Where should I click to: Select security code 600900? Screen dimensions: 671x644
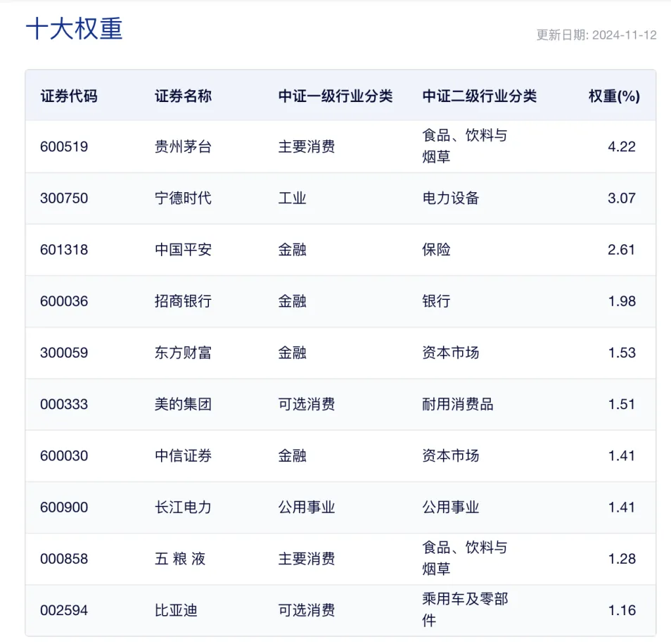[64, 507]
